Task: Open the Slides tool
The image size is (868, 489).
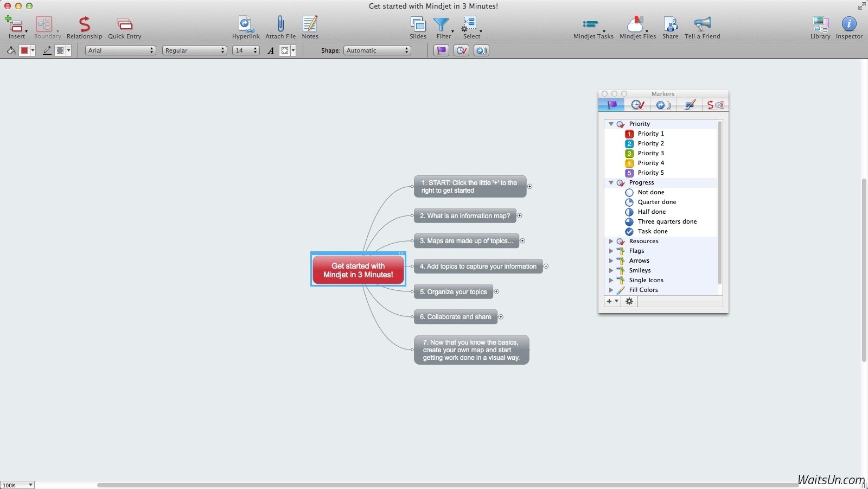Action: (x=418, y=24)
